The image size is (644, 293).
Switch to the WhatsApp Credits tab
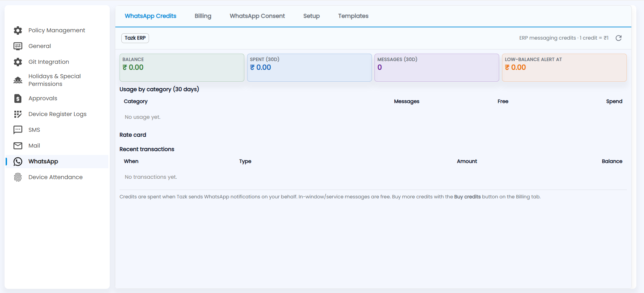(150, 16)
